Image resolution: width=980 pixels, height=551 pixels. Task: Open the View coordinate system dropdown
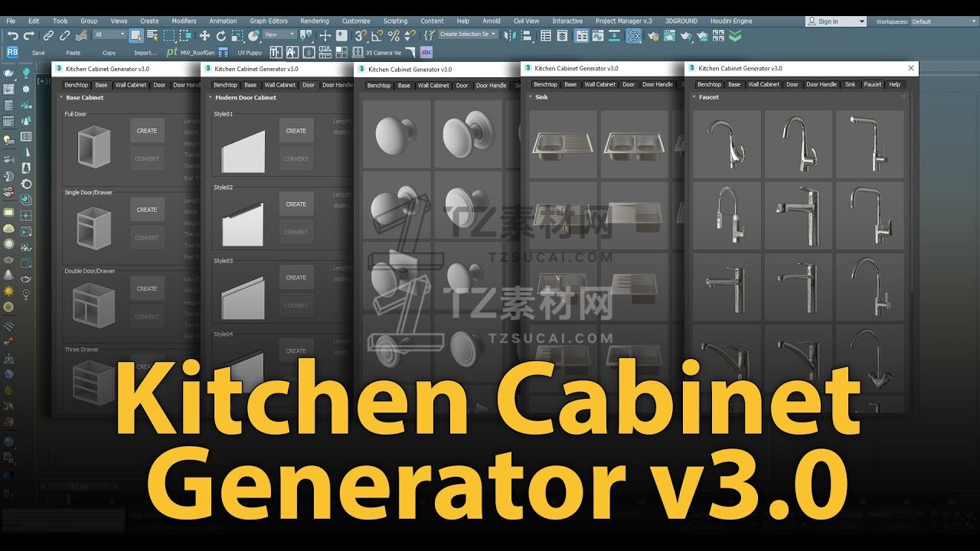click(x=279, y=34)
